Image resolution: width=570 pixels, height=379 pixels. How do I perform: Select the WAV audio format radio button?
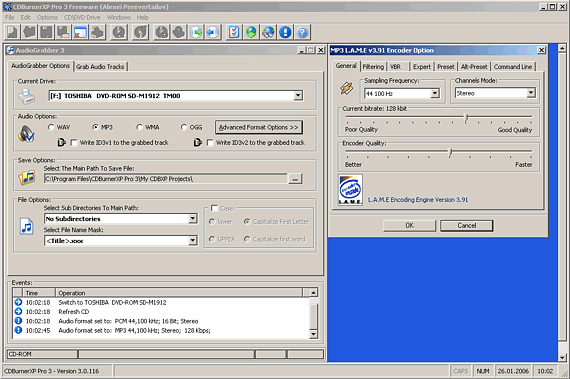(51, 127)
